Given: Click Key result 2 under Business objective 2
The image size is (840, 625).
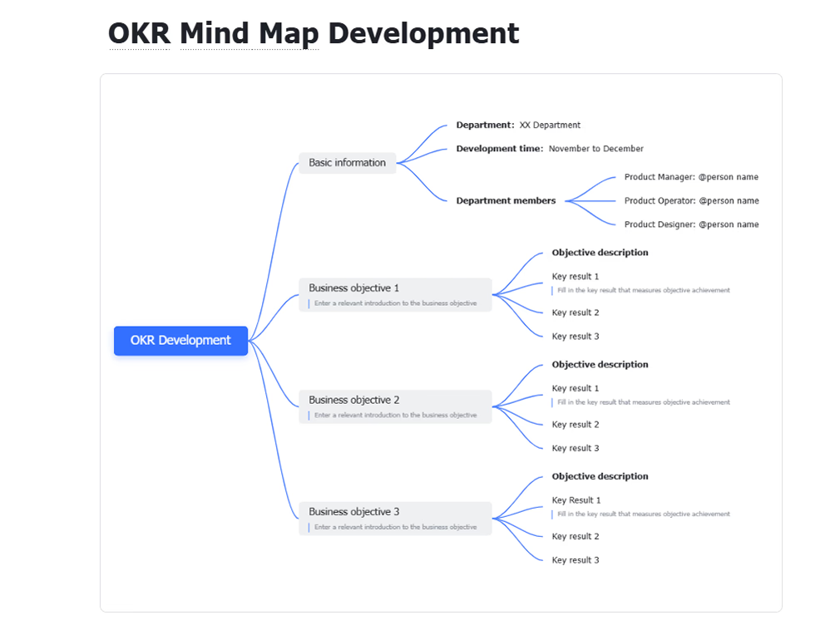Looking at the screenshot, I should (576, 425).
